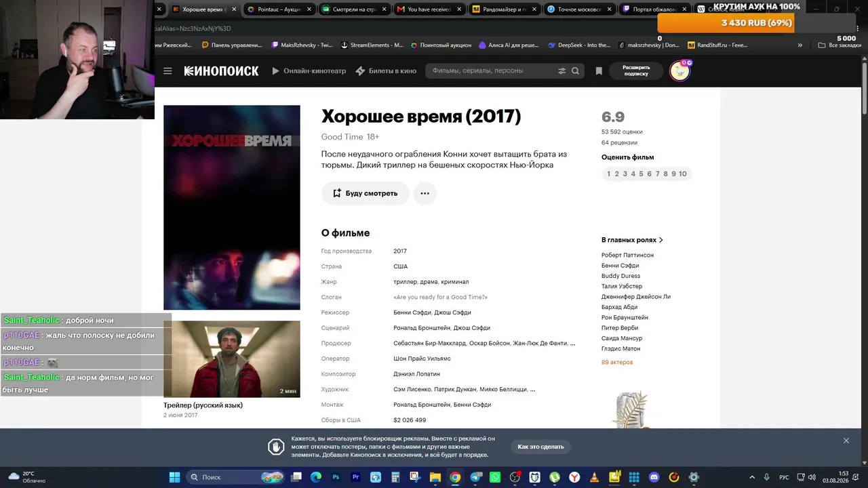
Task: Open the 'Хорошее время' movie poster
Action: (x=231, y=207)
